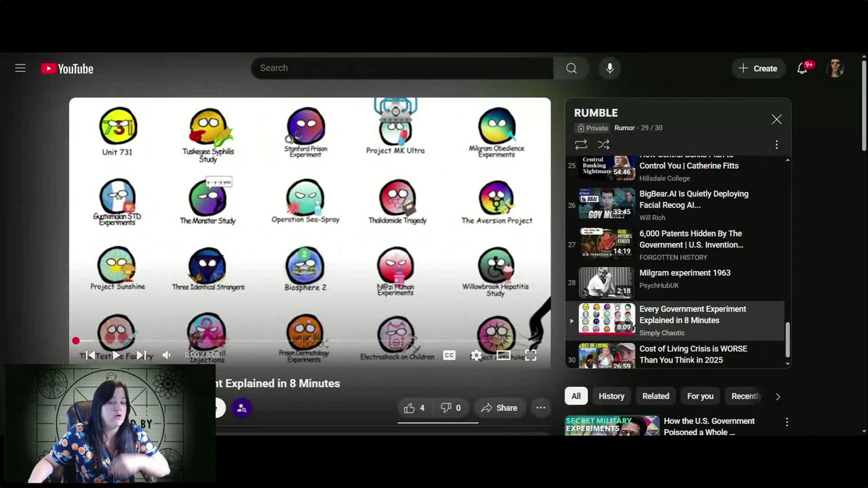The image size is (868, 488).
Task: Click BigBear.AI video thumbnail
Action: (x=606, y=204)
